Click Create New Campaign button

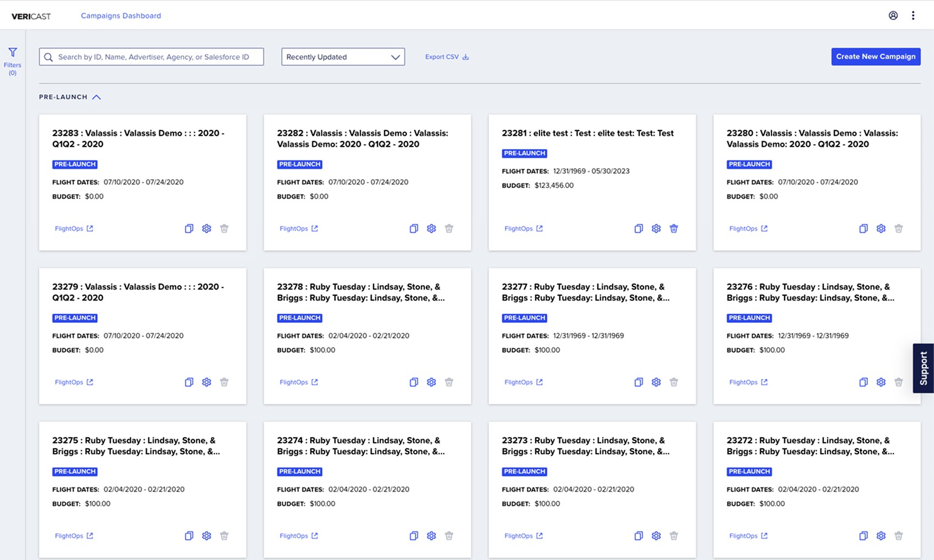(876, 57)
